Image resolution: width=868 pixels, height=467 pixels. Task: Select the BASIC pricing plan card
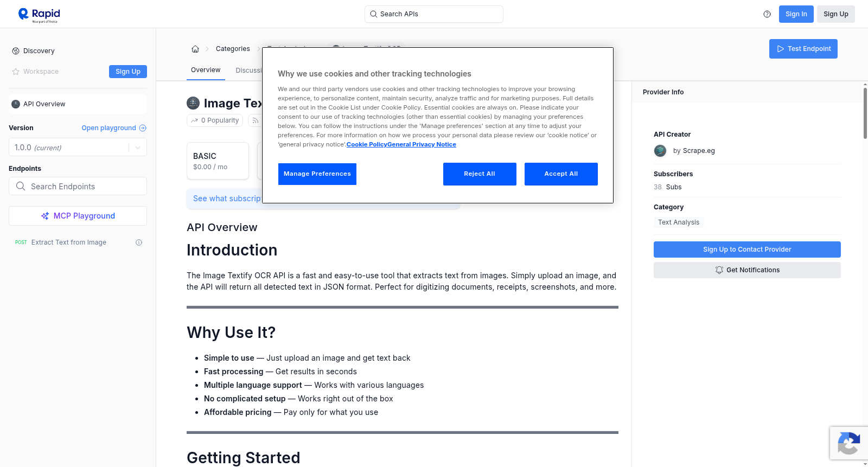(x=218, y=161)
